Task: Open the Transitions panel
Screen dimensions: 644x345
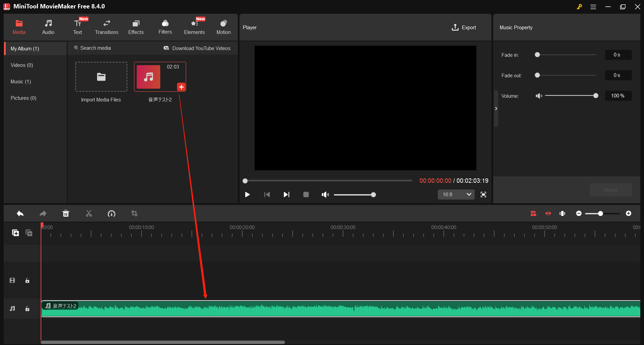Action: tap(106, 27)
